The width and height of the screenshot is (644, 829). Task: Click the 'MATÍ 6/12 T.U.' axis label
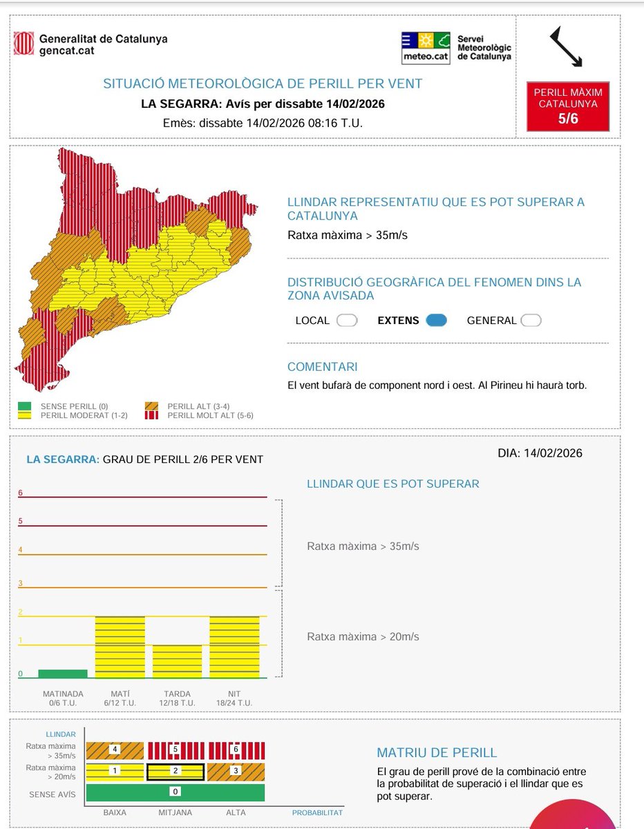(120, 698)
